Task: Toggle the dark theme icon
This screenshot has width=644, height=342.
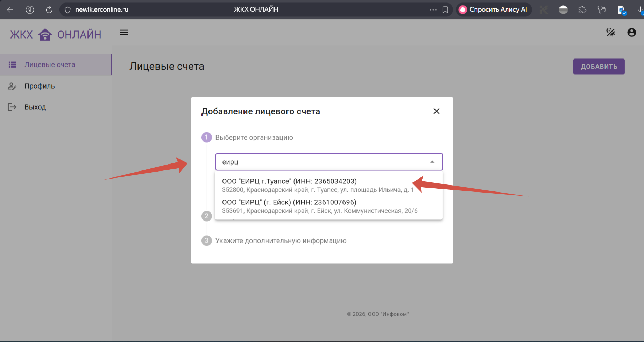Action: click(610, 33)
